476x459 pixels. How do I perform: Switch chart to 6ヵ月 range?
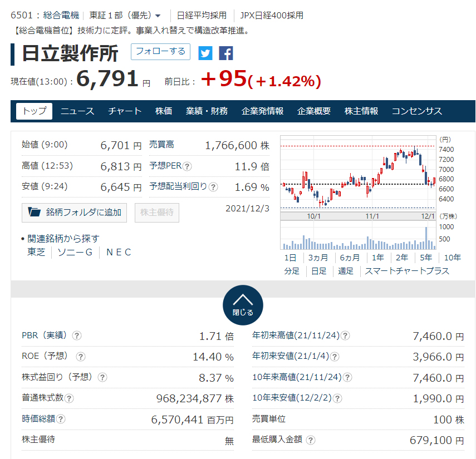(350, 258)
